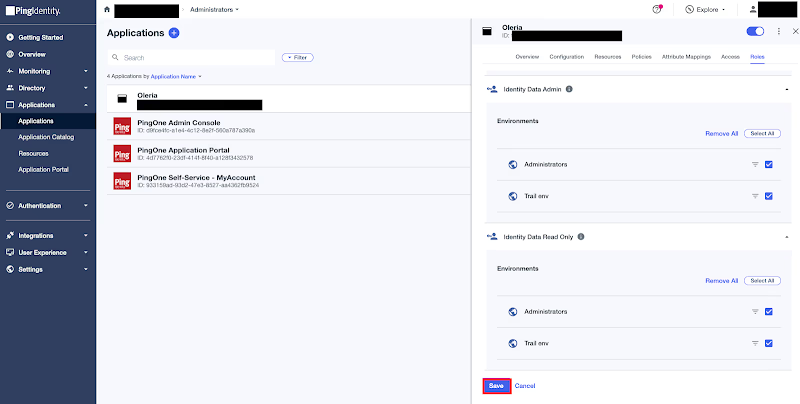Uncheck Administrators under Identity Data Read Only

point(768,311)
